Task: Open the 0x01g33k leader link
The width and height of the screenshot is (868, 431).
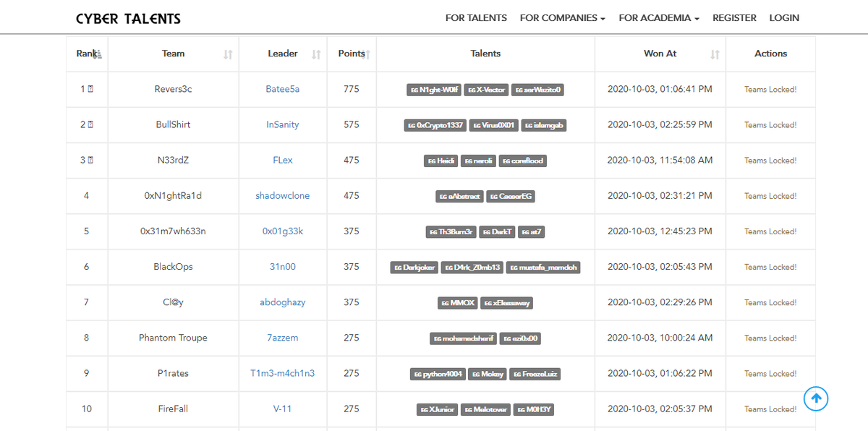Action: pos(282,231)
